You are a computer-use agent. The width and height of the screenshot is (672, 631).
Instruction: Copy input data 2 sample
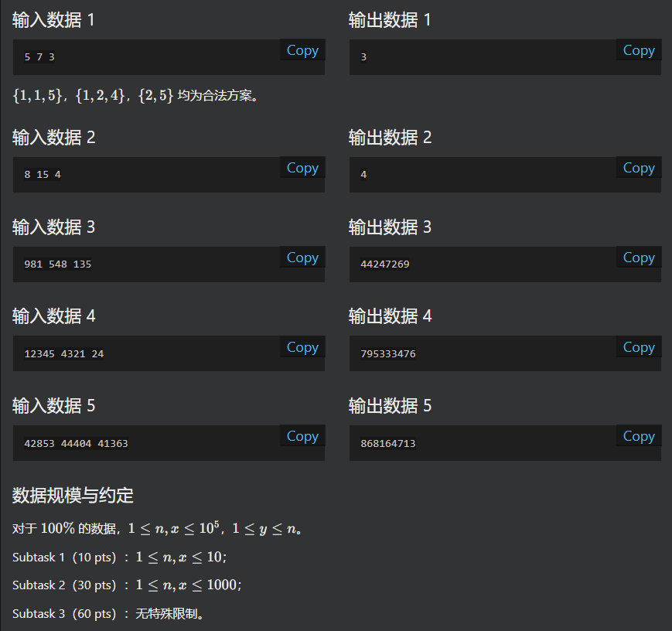tap(302, 167)
